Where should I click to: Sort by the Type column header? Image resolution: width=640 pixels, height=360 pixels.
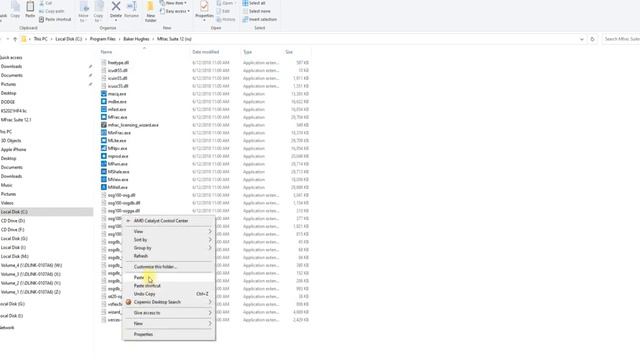click(x=247, y=52)
